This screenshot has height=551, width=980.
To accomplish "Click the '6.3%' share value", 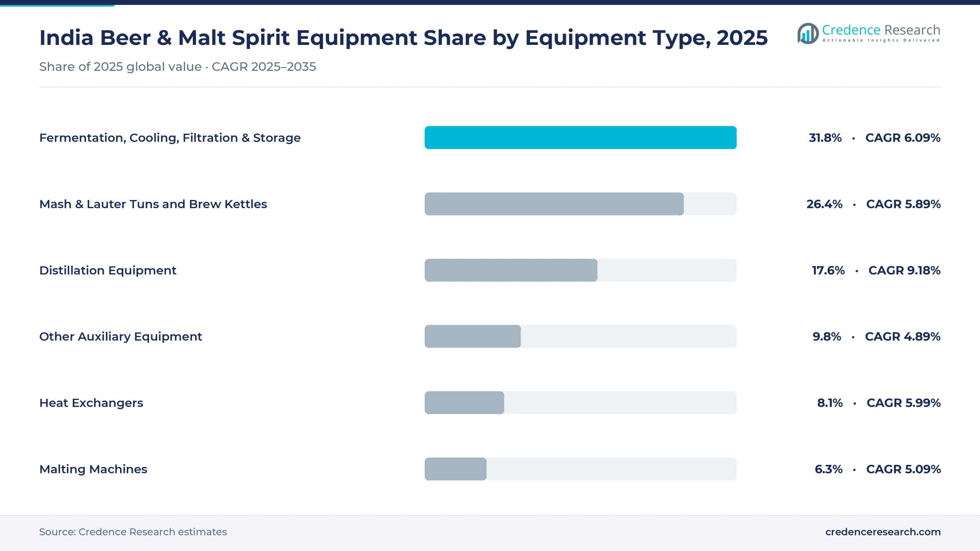I will (x=829, y=469).
